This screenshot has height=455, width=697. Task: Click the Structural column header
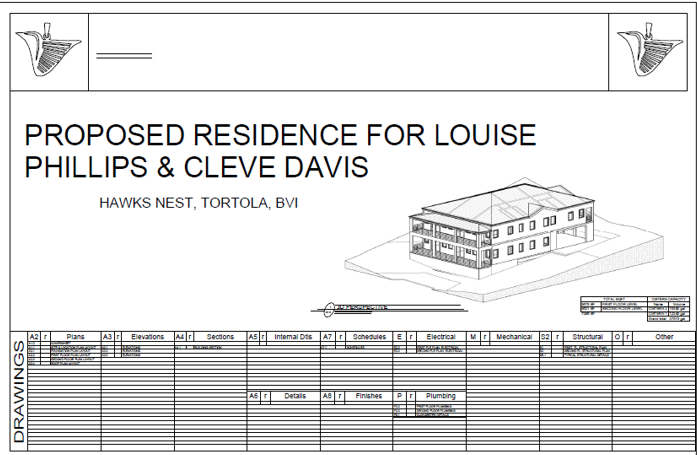tap(586, 337)
